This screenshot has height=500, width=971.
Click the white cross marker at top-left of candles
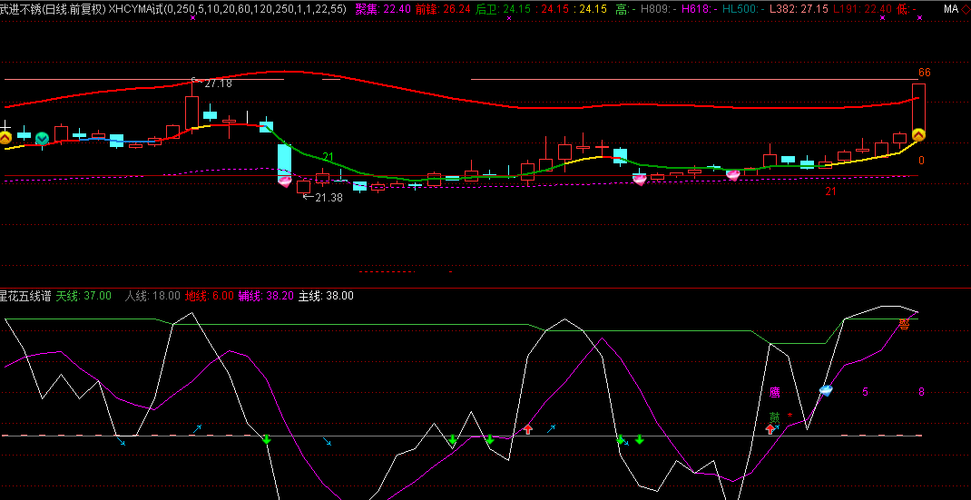[x=6, y=125]
